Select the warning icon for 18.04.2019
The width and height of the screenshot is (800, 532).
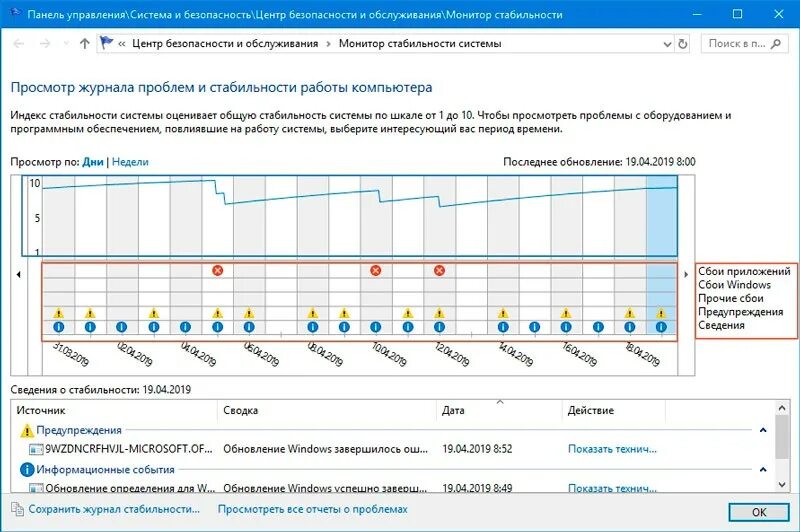pyautogui.click(x=630, y=313)
